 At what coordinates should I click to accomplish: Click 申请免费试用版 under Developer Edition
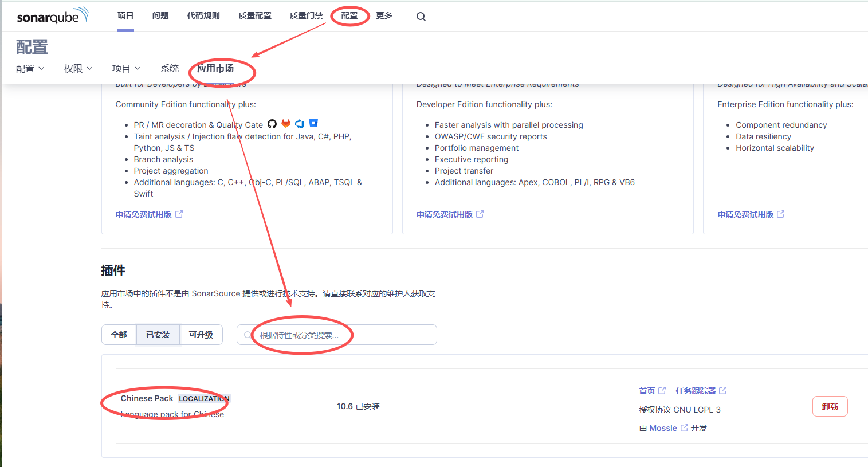coord(149,214)
